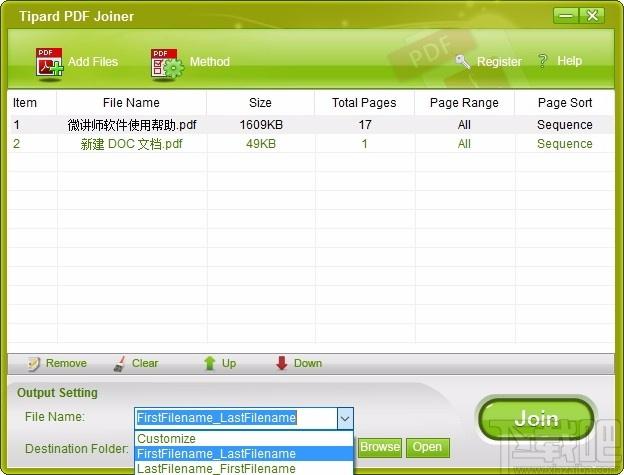This screenshot has width=624, height=475.
Task: Collapse the File Name dropdown arrow
Action: click(x=345, y=419)
